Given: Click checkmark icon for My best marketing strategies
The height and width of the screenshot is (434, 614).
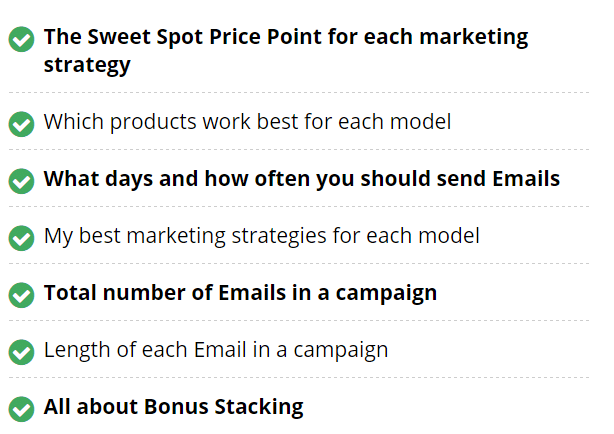Looking at the screenshot, I should (22, 238).
